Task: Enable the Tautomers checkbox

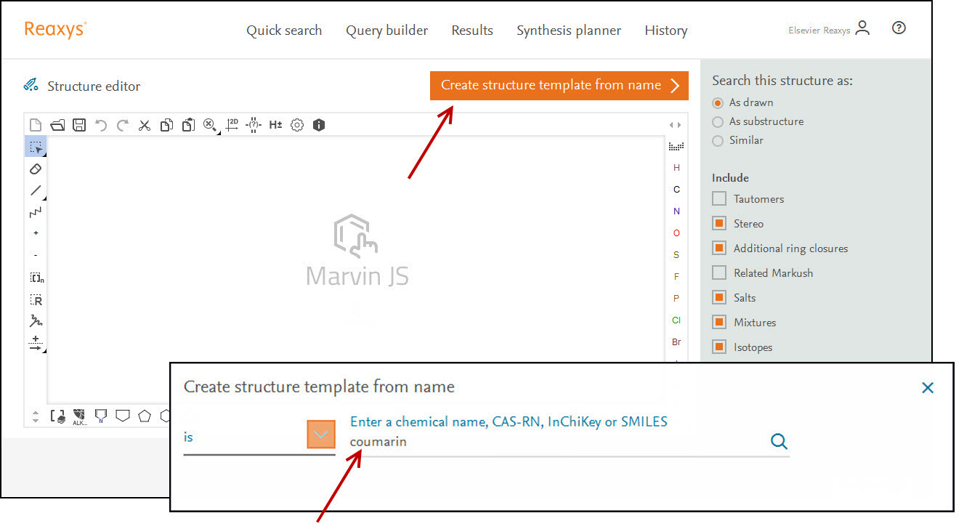Action: tap(719, 198)
